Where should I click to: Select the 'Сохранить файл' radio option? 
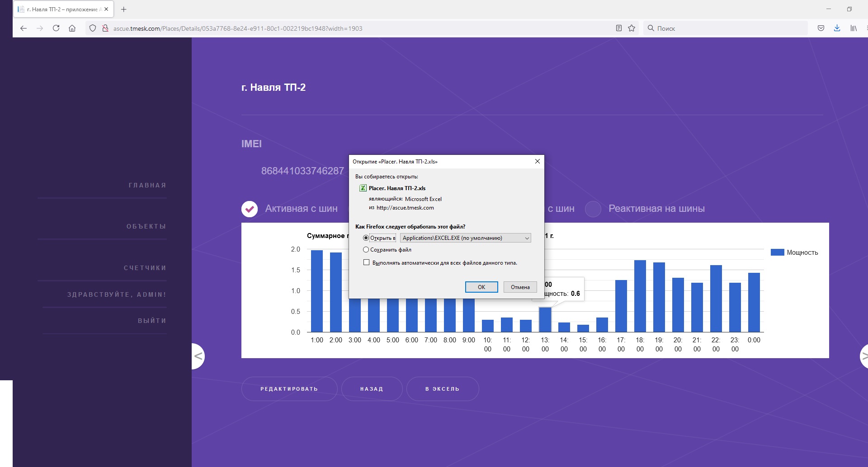pos(366,250)
